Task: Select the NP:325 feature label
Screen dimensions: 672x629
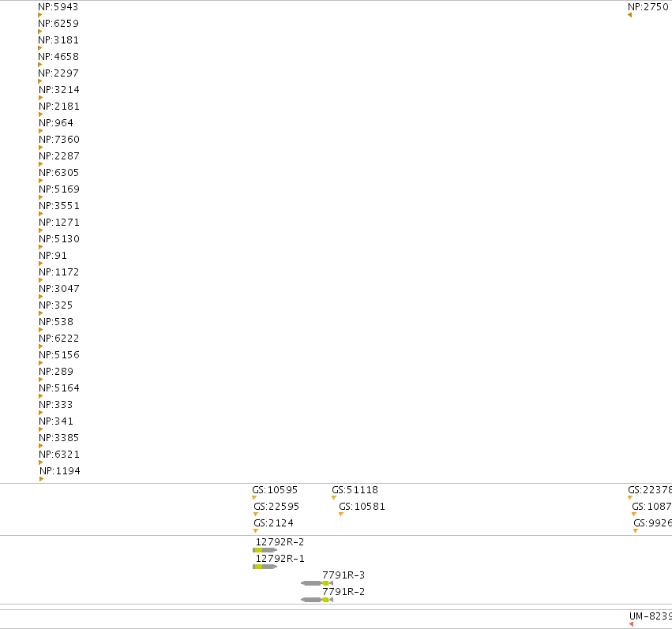Action: 56,305
